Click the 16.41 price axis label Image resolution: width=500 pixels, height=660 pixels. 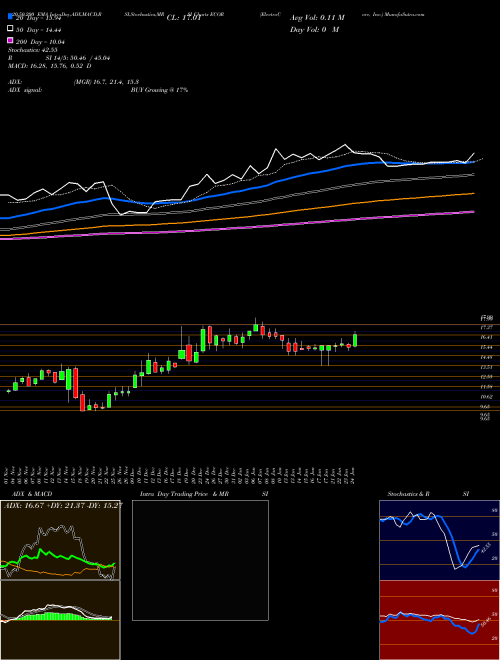click(x=488, y=337)
